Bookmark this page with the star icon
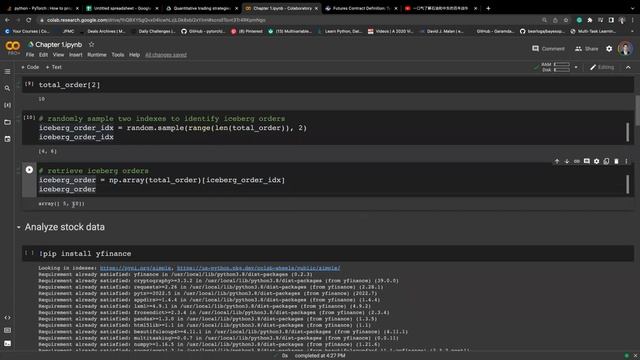This screenshot has height=360, width=640. click(566, 20)
